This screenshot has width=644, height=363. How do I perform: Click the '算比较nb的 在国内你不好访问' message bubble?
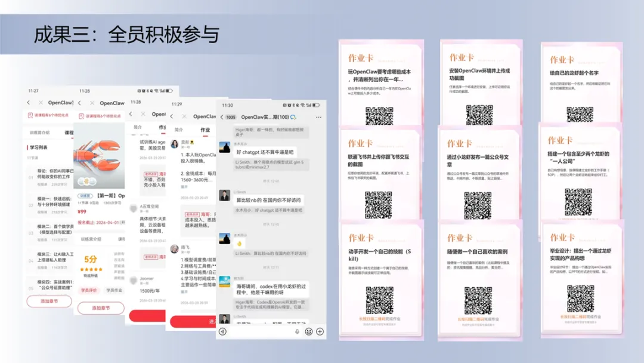(x=268, y=200)
